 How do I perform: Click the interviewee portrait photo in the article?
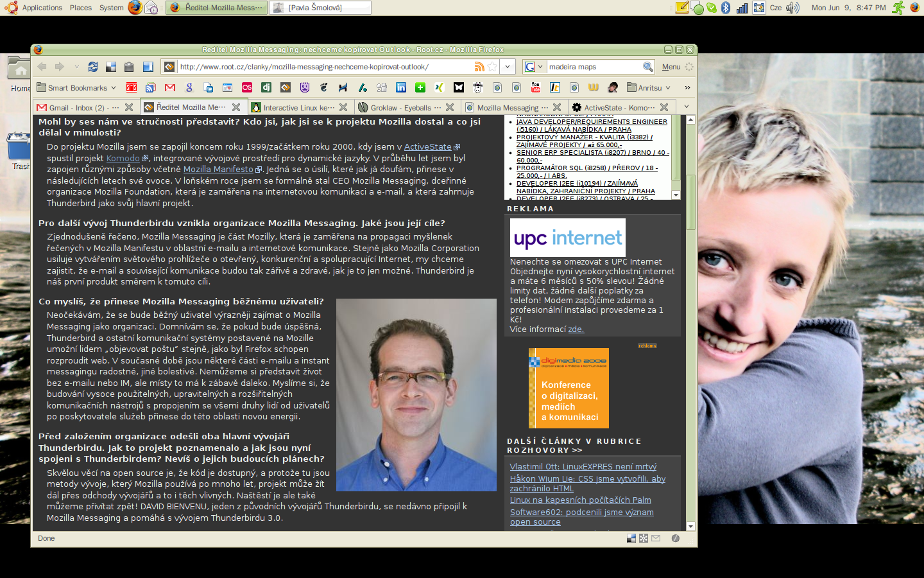[416, 395]
